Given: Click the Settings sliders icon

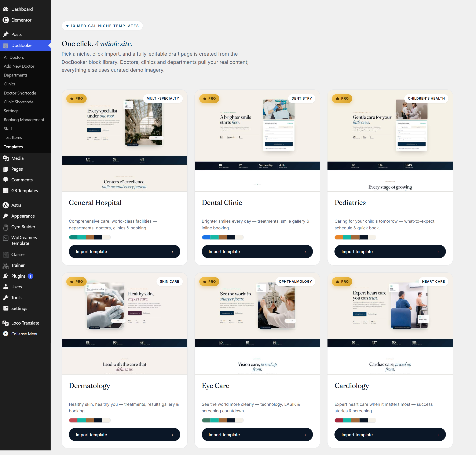Looking at the screenshot, I should pyautogui.click(x=6, y=308).
